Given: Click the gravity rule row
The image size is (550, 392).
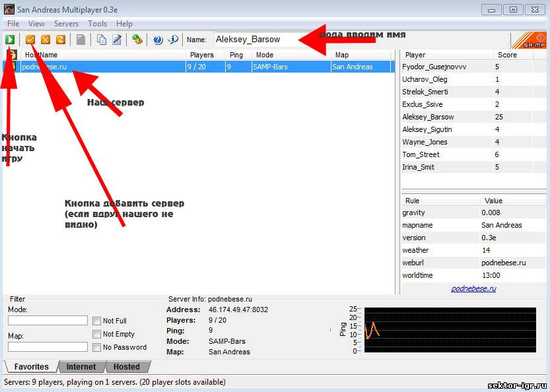Looking at the screenshot, I should (473, 212).
